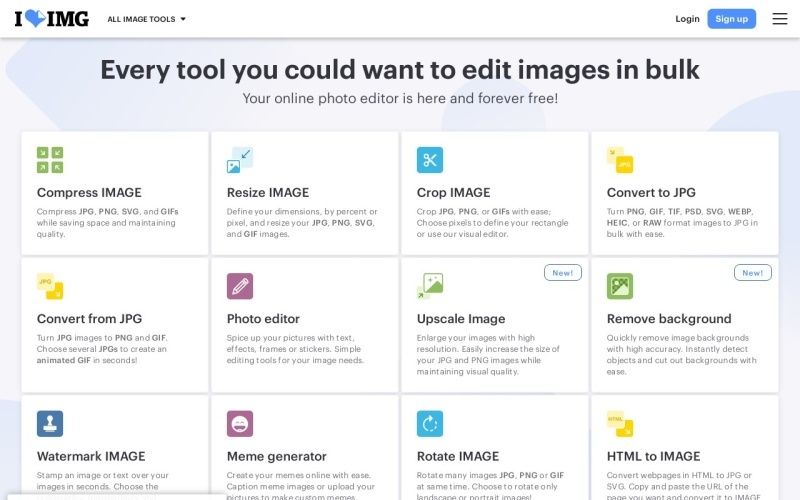Select the Rotate IMAGE circular arrow icon
Image resolution: width=800 pixels, height=500 pixels.
point(430,424)
